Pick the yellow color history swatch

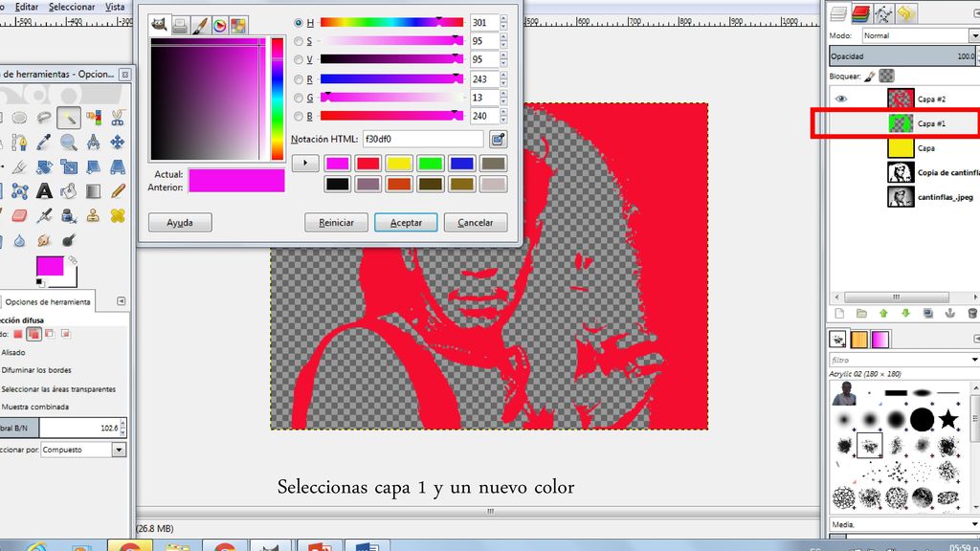point(399,164)
